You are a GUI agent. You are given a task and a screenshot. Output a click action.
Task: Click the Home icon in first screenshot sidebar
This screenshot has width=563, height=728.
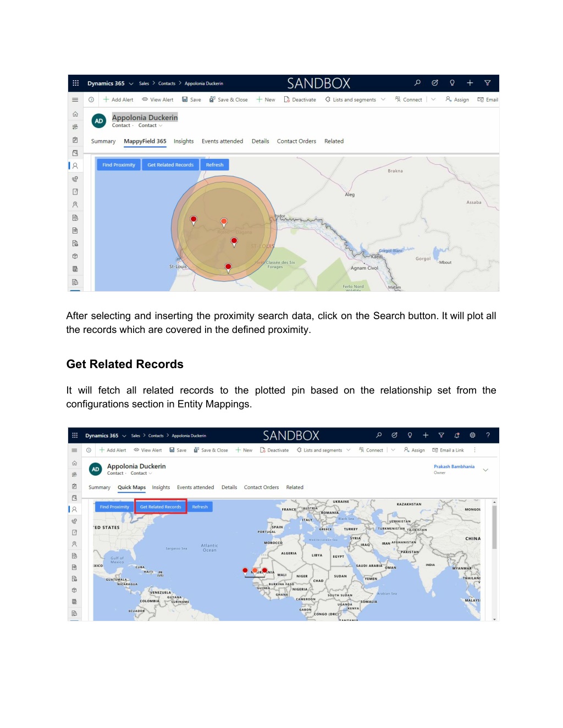click(75, 114)
